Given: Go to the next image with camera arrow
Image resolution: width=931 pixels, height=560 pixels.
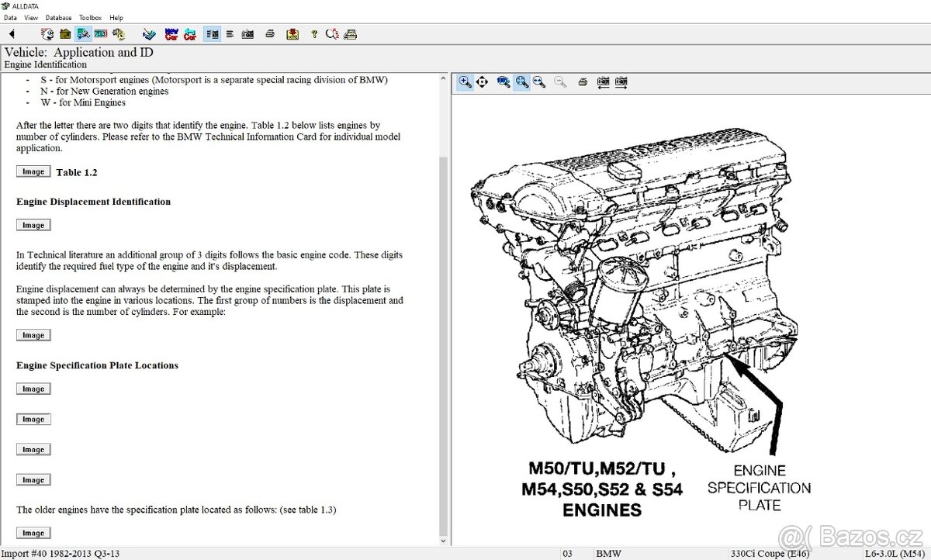Looking at the screenshot, I should point(621,81).
